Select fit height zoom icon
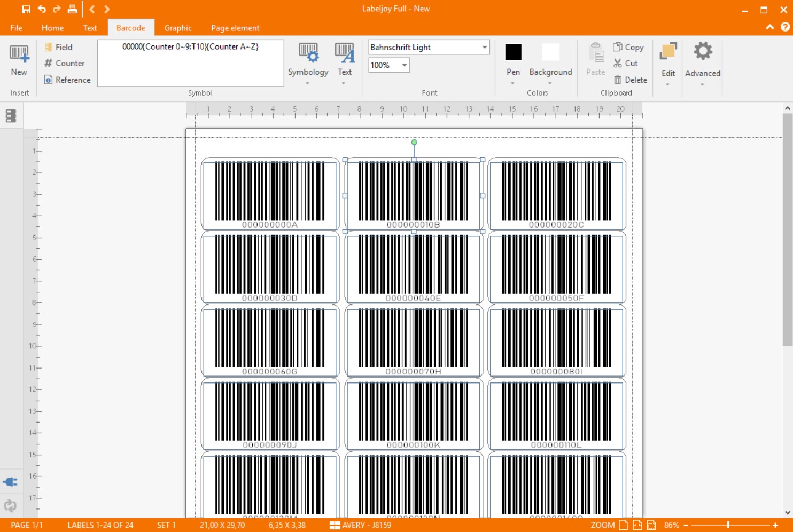This screenshot has width=793, height=532. tap(651, 525)
